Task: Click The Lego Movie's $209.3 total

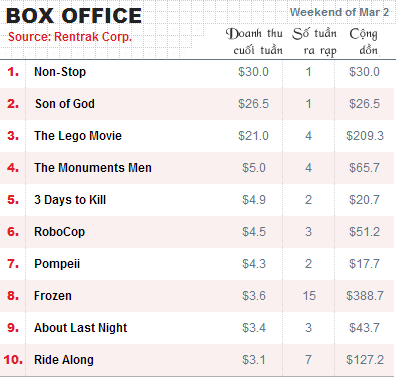Action: [x=365, y=136]
